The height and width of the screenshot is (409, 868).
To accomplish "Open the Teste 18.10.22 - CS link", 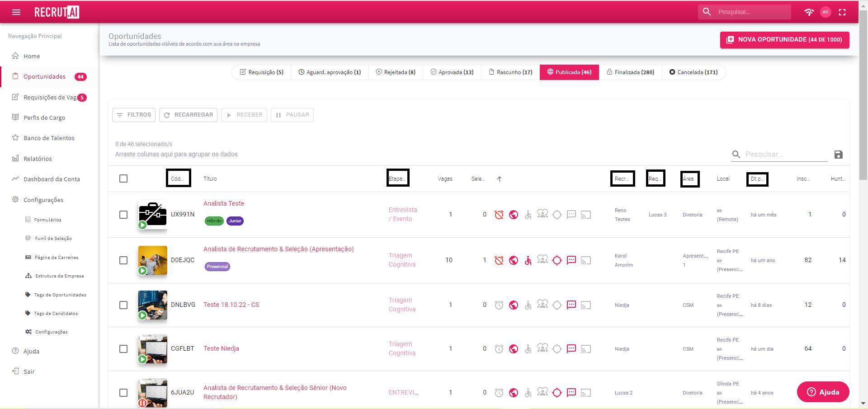I will click(231, 305).
